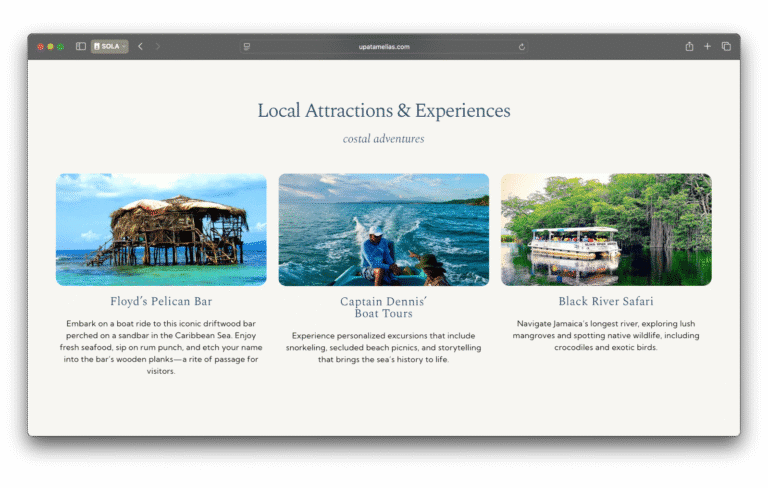768x488 pixels.
Task: Click the costal adventures subtitle
Action: click(x=384, y=139)
